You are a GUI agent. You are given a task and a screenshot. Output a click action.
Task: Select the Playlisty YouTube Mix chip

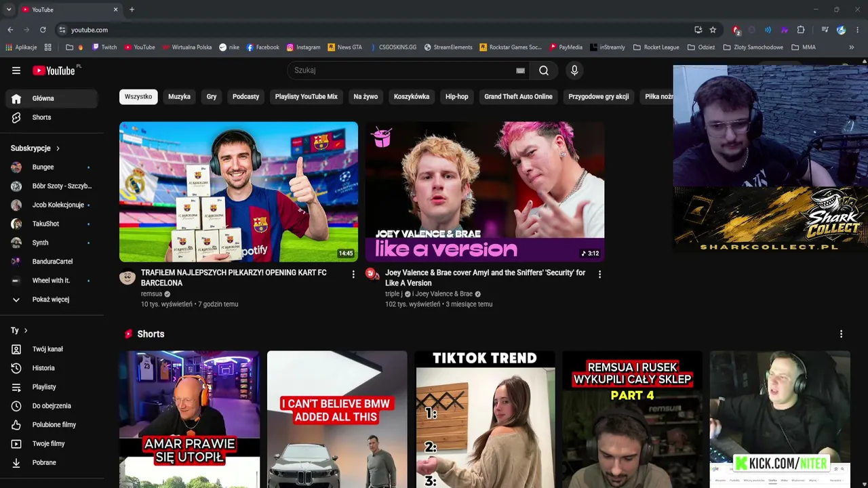pyautogui.click(x=306, y=97)
